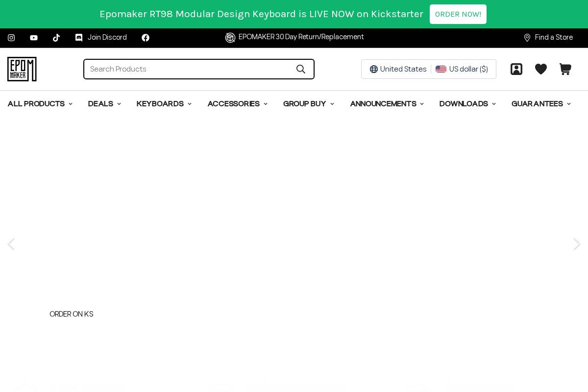Open the wishlist heart icon

(x=541, y=69)
